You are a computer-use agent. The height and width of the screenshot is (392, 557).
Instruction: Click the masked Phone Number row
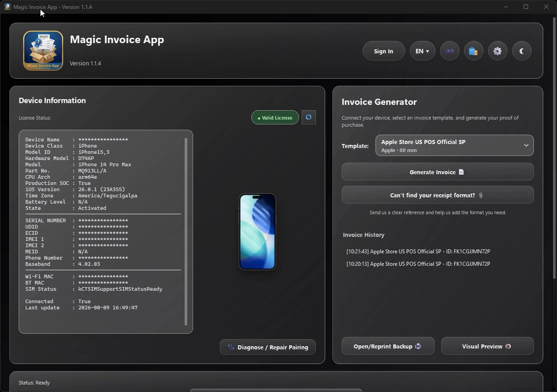(77, 258)
